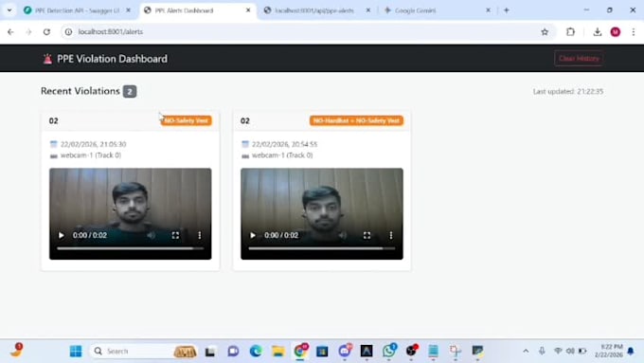This screenshot has width=644, height=363.
Task: Click the siren alert icon in header
Action: [47, 59]
